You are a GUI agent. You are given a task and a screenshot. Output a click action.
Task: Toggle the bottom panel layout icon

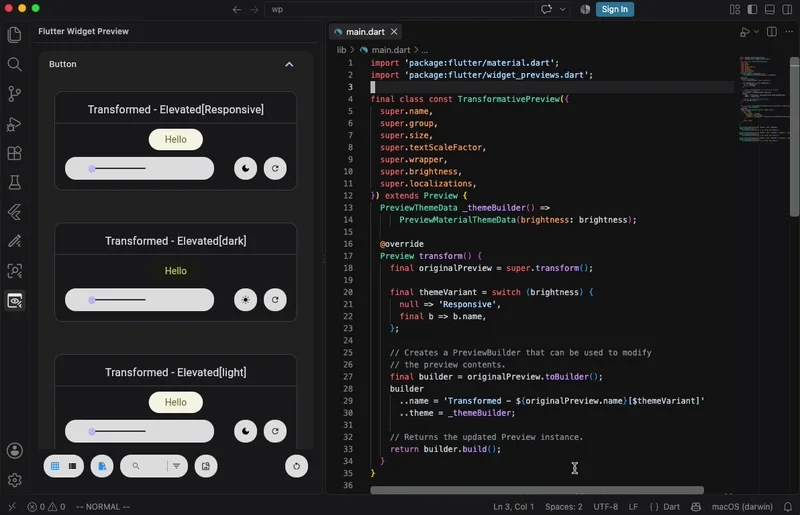(x=770, y=9)
